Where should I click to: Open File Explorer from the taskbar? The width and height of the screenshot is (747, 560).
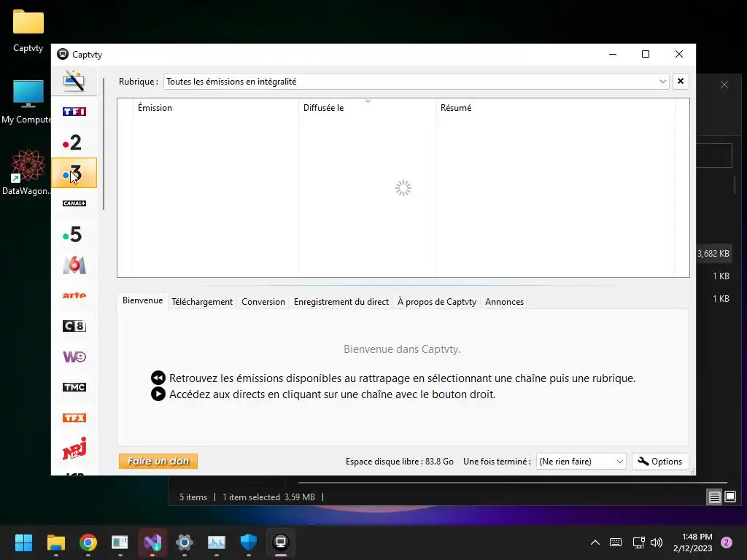[x=55, y=542]
